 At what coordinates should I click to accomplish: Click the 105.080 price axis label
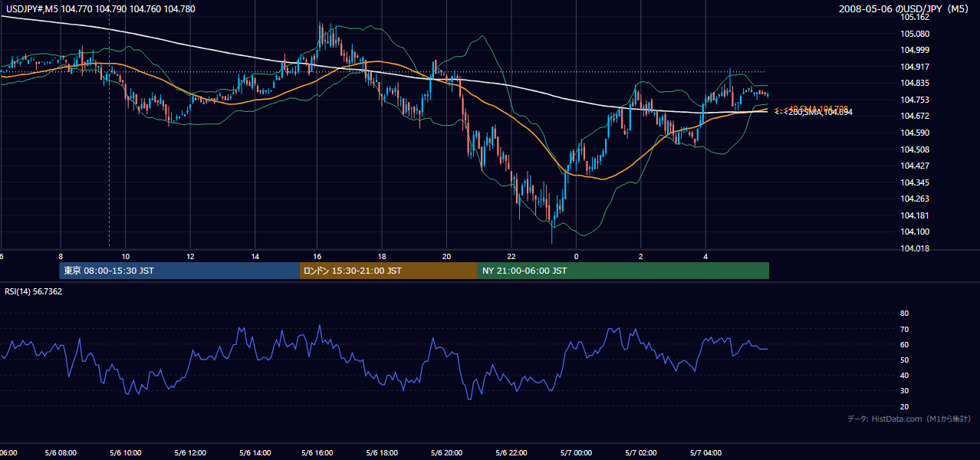[914, 34]
